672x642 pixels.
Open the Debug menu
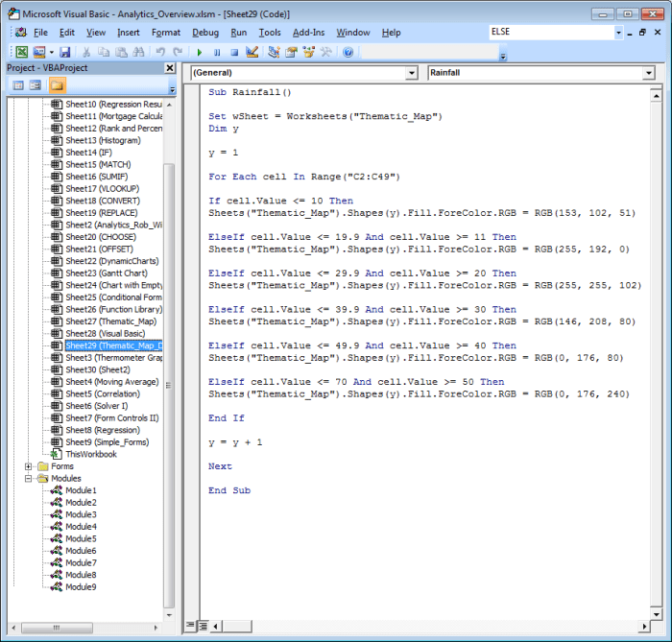(x=205, y=33)
